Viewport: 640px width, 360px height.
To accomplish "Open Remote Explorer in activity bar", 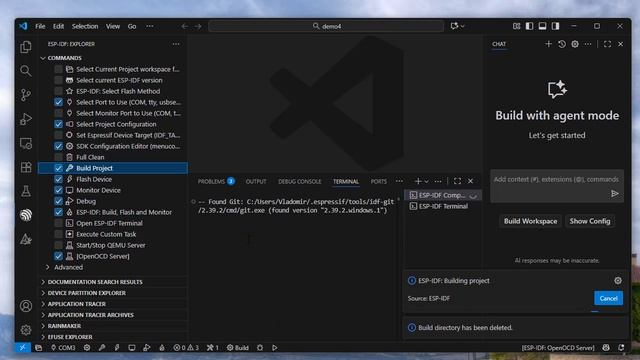I will (x=26, y=143).
